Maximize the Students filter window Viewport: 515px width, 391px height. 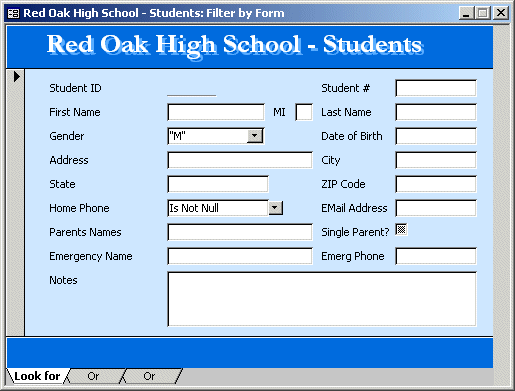pos(482,13)
